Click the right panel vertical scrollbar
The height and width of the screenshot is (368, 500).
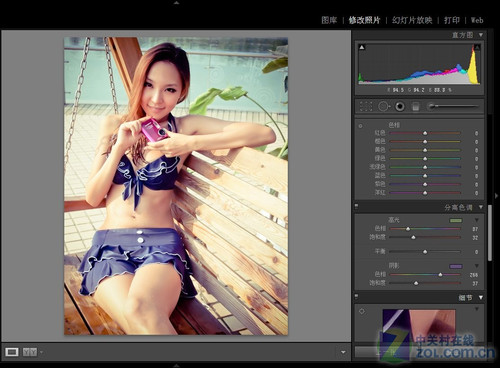pyautogui.click(x=489, y=232)
